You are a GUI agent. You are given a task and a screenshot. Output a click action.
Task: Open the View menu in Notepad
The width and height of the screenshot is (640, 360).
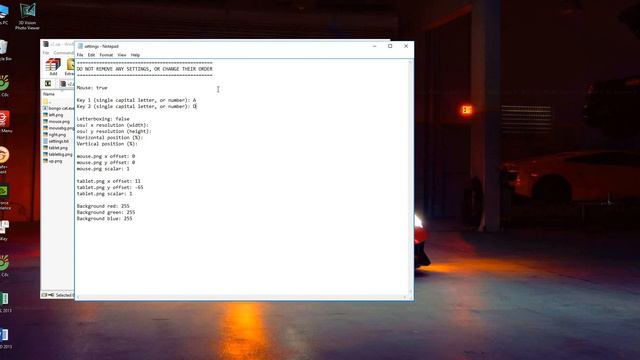coord(122,55)
